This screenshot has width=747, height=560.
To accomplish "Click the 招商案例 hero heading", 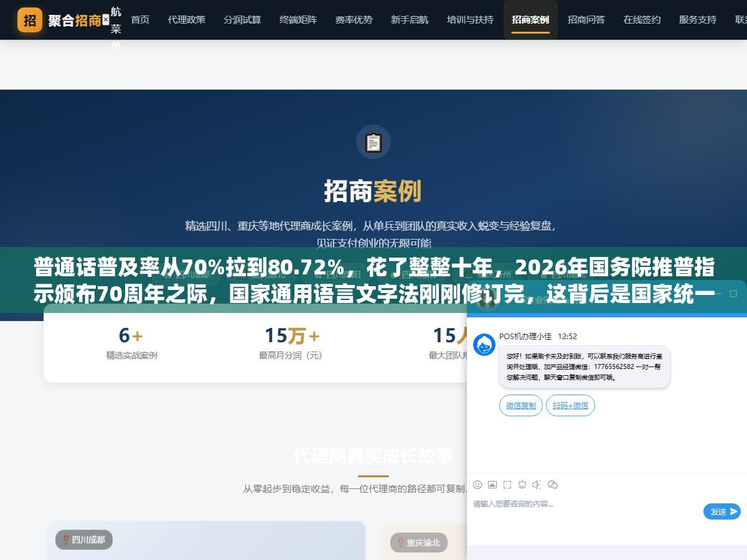I will pos(373,192).
